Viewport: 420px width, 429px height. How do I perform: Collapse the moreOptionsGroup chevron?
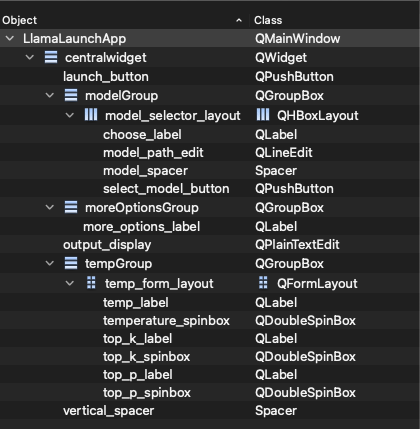tap(50, 207)
